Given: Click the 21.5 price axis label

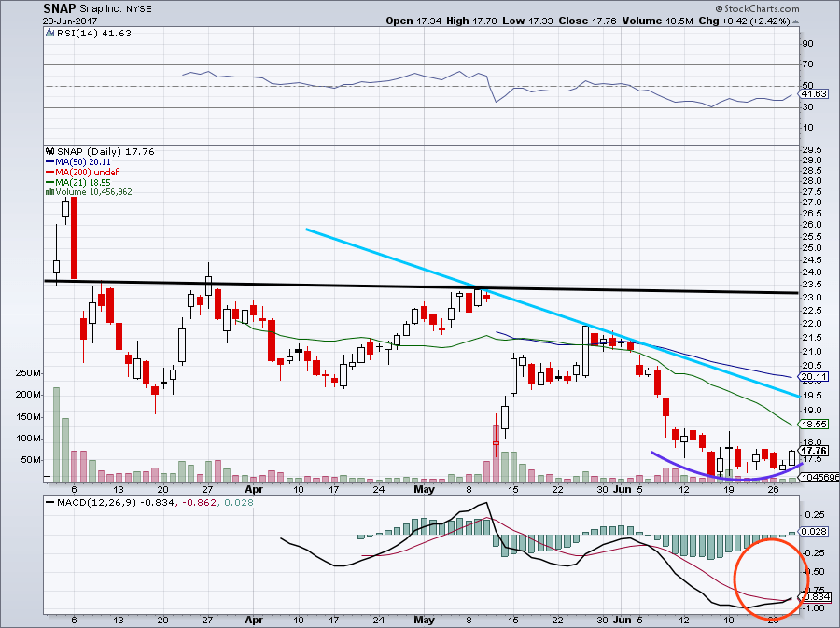Looking at the screenshot, I should coord(812,337).
